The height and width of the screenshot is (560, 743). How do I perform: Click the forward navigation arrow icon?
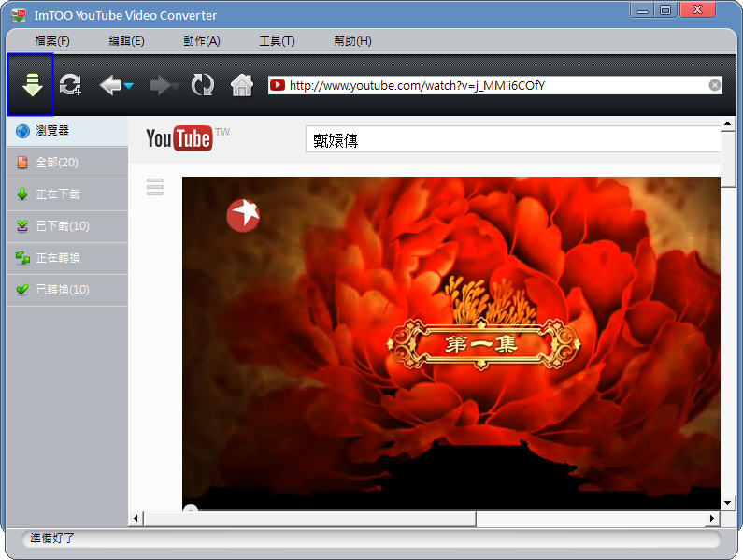click(x=164, y=85)
